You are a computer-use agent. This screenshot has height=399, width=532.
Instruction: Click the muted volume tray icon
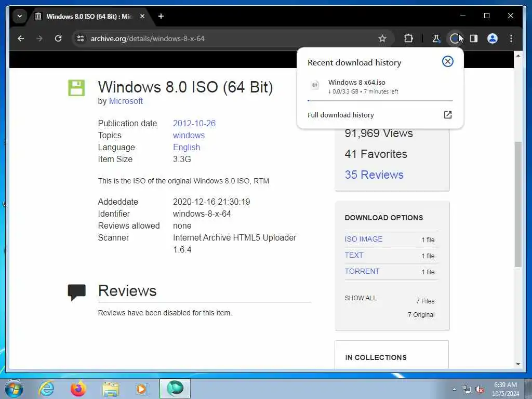(480, 390)
